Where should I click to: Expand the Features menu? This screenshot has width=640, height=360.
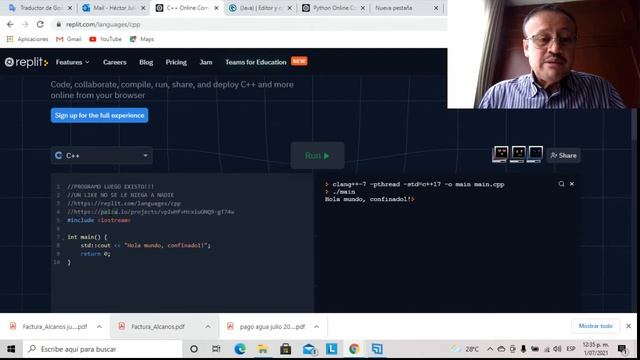pos(73,62)
